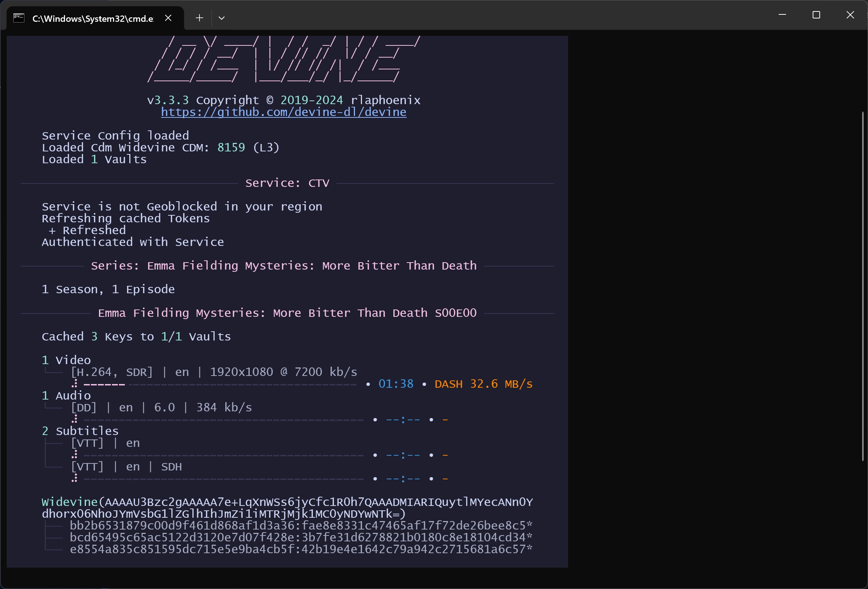This screenshot has height=589, width=868.
Task: Click the vertical scrollbar thumb
Action: tap(863, 286)
